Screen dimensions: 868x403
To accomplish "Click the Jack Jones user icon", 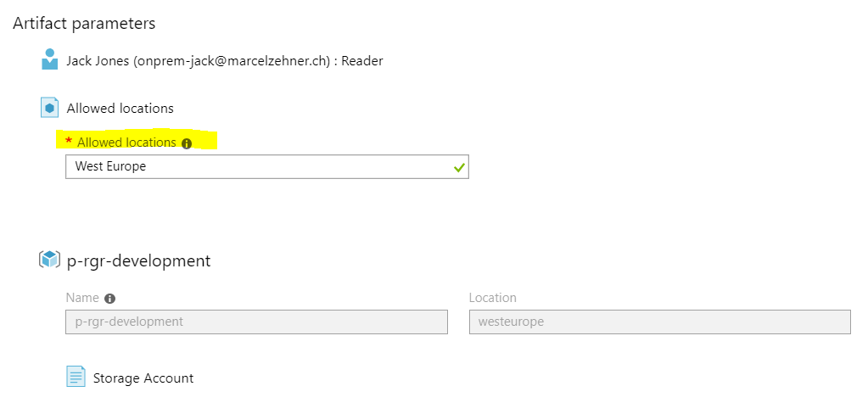I will tap(50, 59).
